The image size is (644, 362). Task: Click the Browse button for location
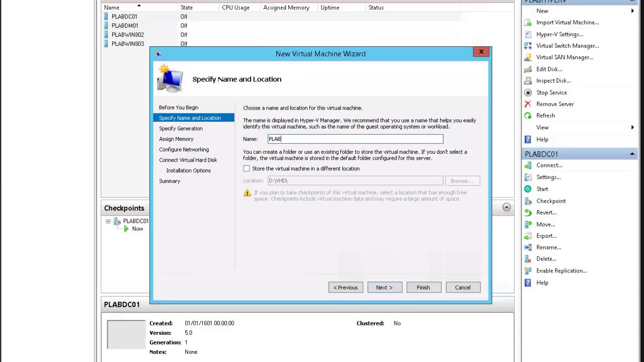[462, 181]
